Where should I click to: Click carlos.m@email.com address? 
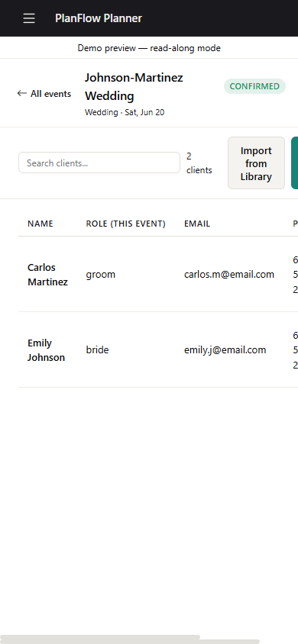(x=229, y=275)
